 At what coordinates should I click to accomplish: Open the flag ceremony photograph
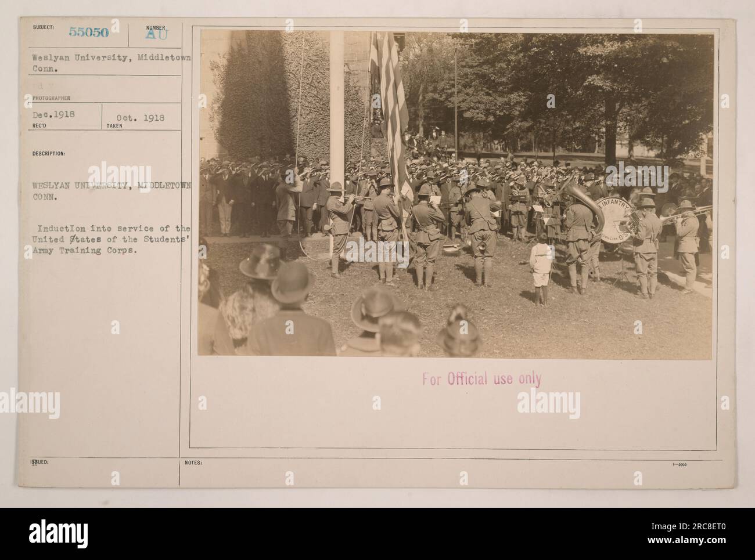coord(456,194)
